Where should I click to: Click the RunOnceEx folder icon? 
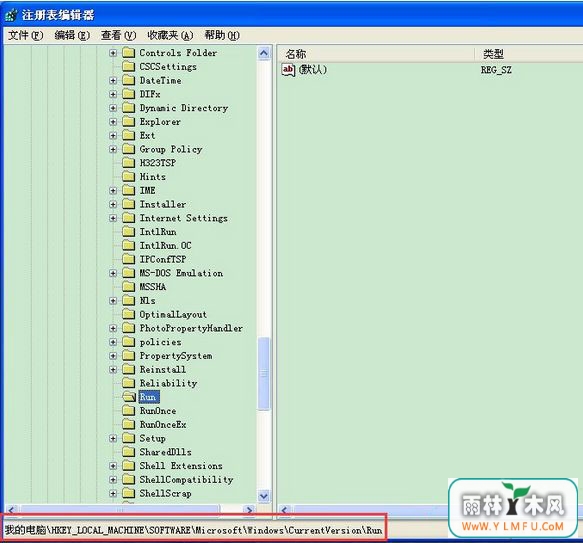[129, 424]
